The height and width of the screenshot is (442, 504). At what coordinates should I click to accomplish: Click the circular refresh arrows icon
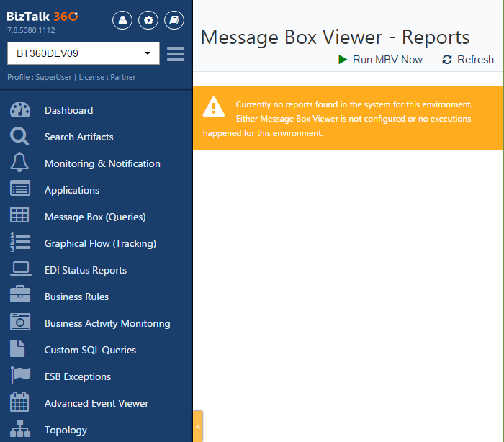pos(447,60)
